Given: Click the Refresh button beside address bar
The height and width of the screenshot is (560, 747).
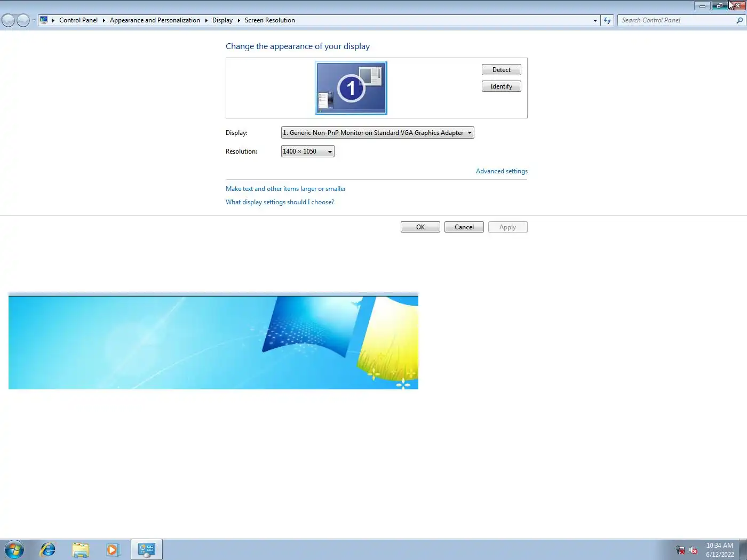Looking at the screenshot, I should 607,20.
